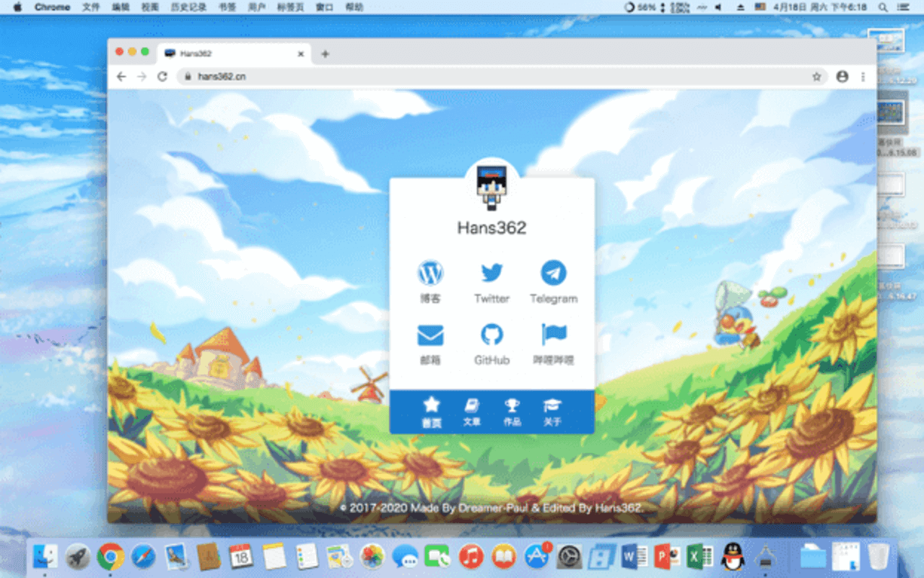
Task: Open the 视图 menu
Action: pyautogui.click(x=150, y=7)
